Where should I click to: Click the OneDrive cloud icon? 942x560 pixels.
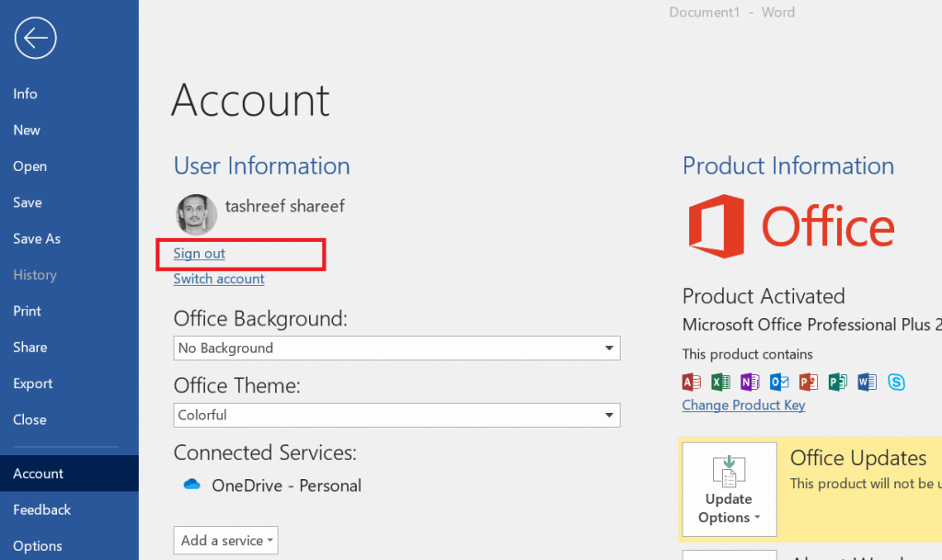tap(191, 485)
